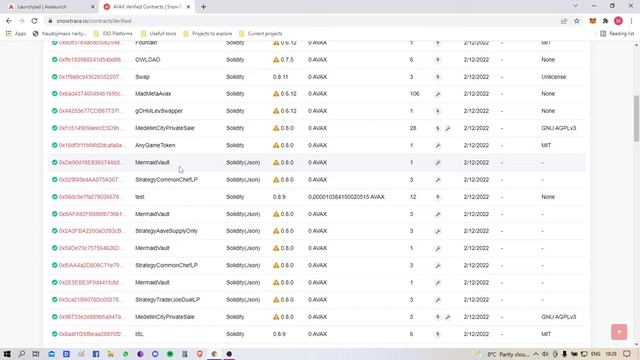Open the Current projects bookmark folder

tap(260, 33)
